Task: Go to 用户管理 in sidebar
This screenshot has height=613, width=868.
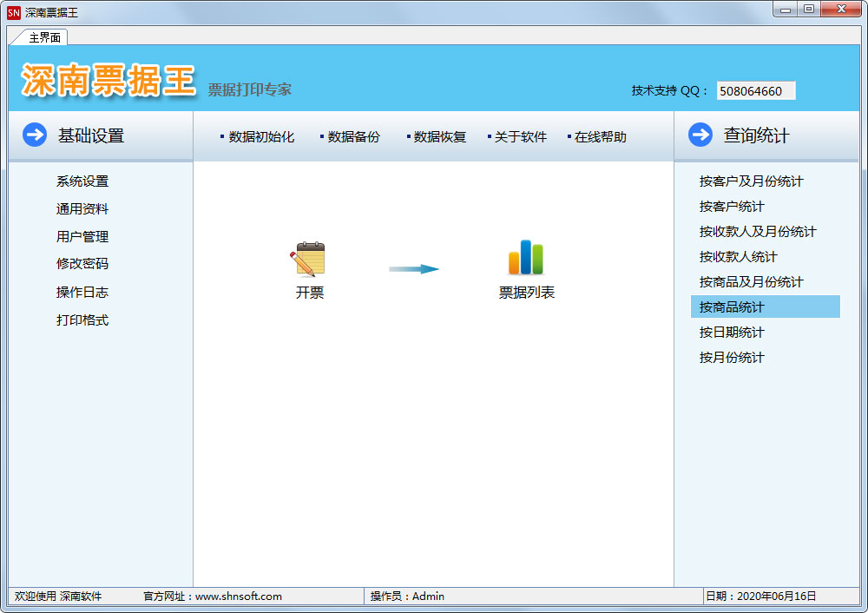Action: pos(82,237)
